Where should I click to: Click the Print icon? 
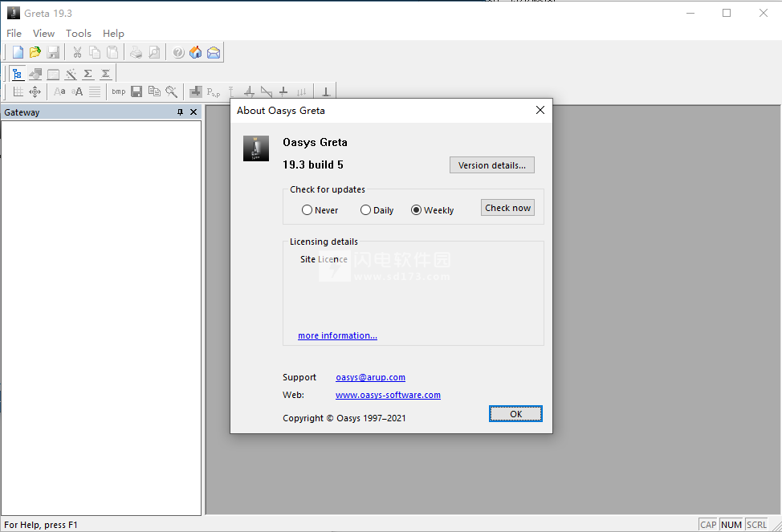136,52
